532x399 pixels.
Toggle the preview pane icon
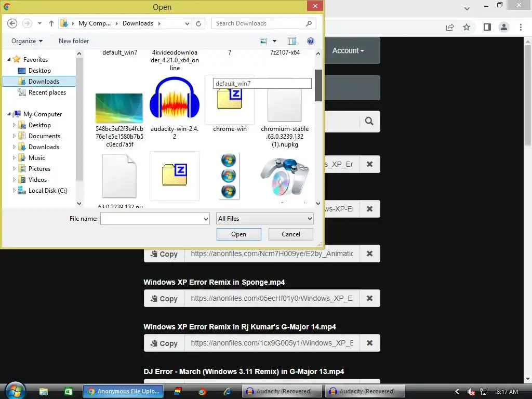[x=292, y=41]
